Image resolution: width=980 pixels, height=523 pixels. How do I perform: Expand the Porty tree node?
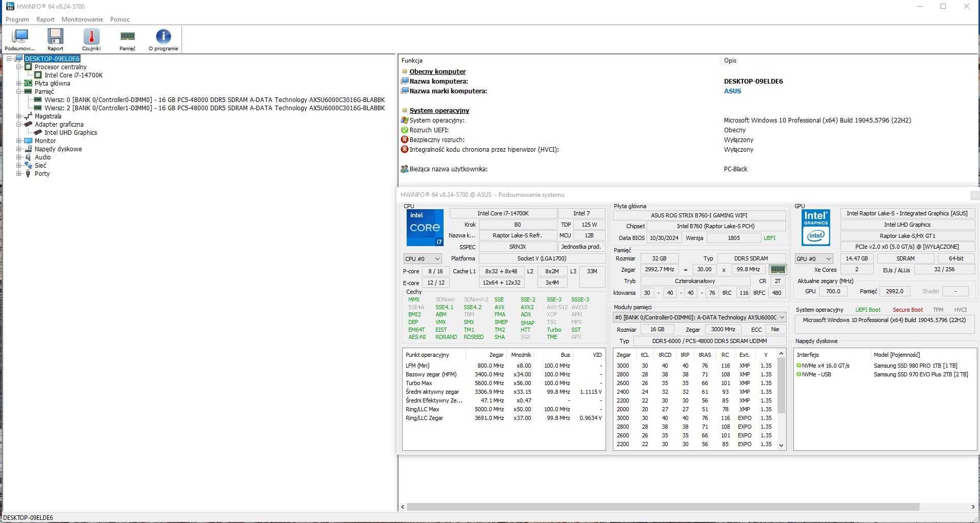(19, 174)
